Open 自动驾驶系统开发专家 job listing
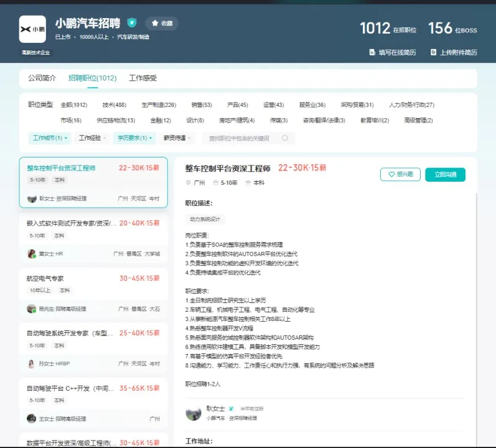Screen dimensions: 496x448 point(93,348)
